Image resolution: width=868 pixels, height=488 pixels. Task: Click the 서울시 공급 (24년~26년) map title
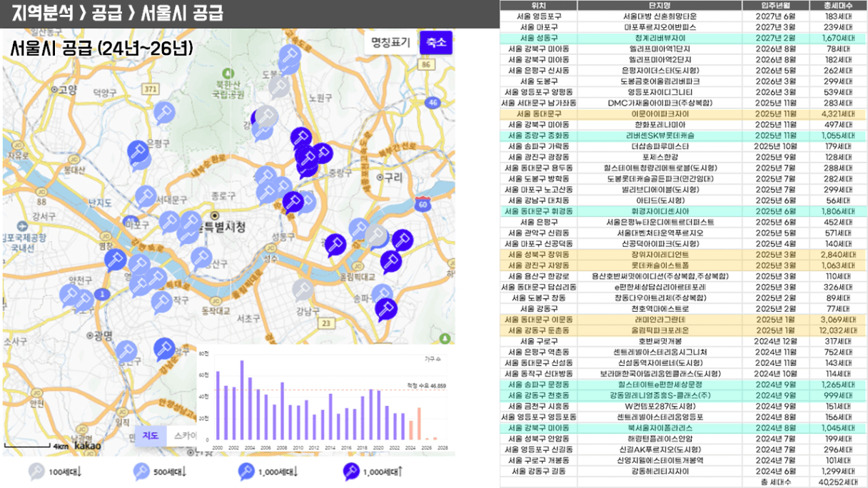pyautogui.click(x=102, y=49)
